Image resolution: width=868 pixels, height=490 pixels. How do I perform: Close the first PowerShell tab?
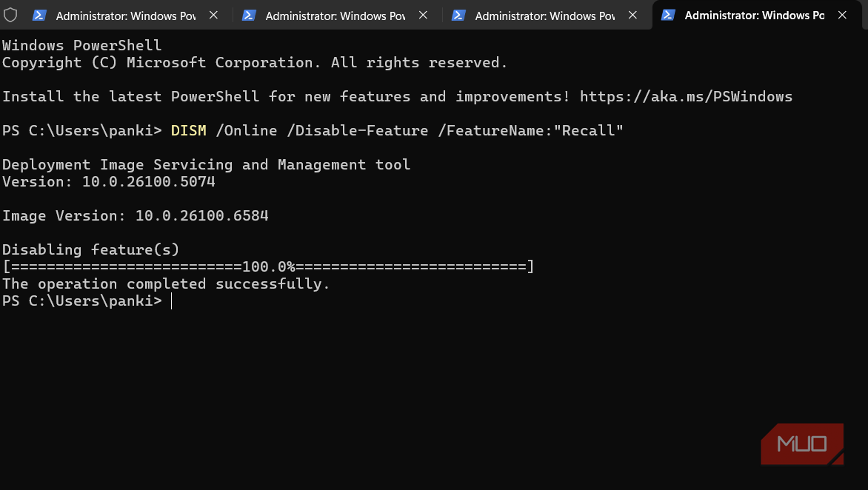[x=213, y=15]
